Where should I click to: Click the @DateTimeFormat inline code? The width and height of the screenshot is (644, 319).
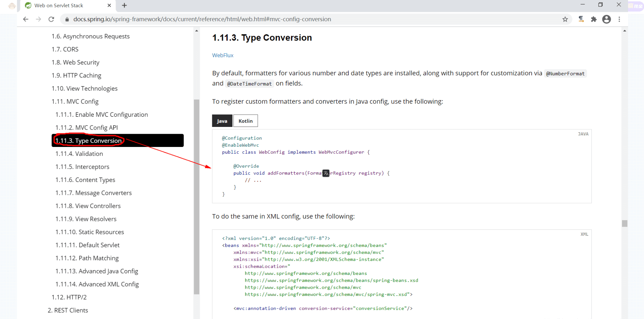(250, 84)
